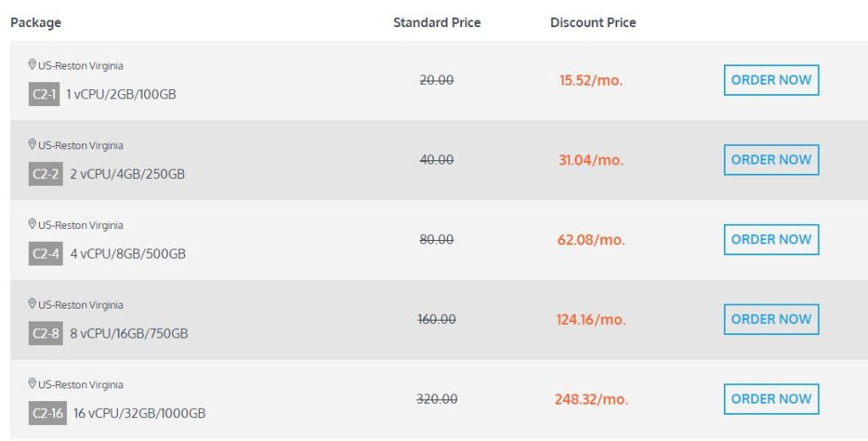Click the 15.52/mo. discount price
The image size is (868, 441).
591,81
